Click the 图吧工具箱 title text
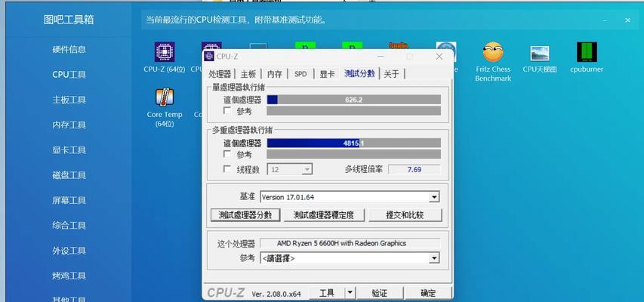This screenshot has height=302, width=644. tap(69, 20)
